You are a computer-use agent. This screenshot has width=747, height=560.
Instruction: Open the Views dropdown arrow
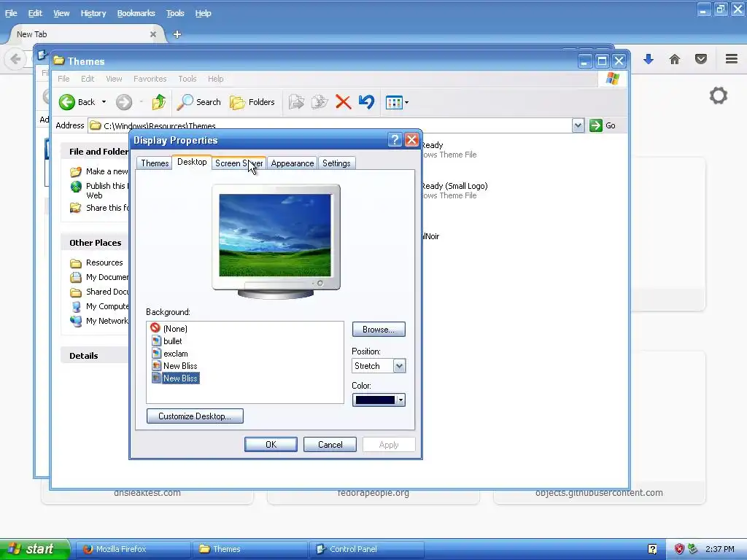(x=406, y=102)
